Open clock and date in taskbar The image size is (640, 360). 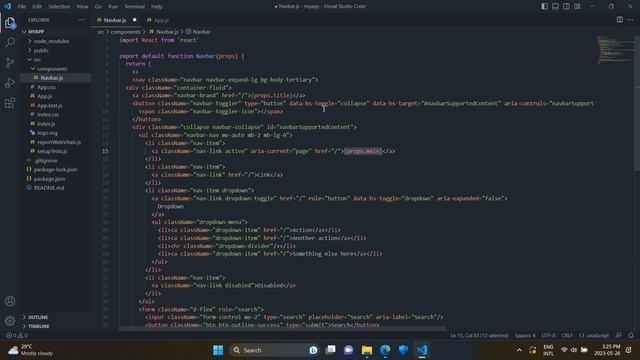pyautogui.click(x=607, y=350)
